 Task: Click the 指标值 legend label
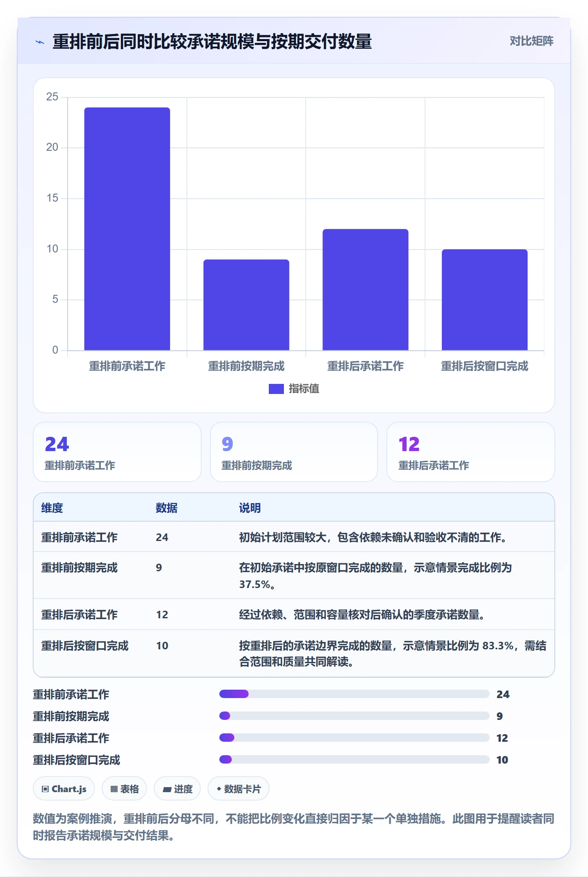(x=304, y=389)
